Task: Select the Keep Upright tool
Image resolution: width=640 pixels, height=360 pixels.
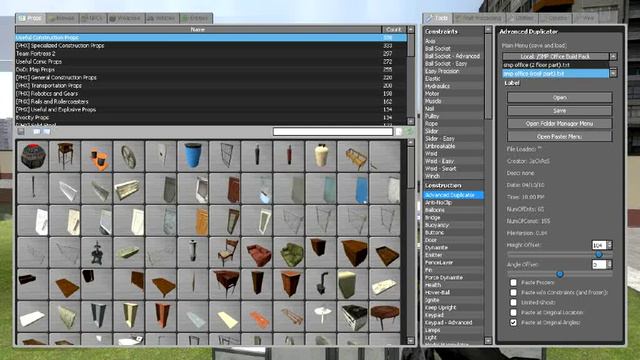Action: click(x=453, y=307)
